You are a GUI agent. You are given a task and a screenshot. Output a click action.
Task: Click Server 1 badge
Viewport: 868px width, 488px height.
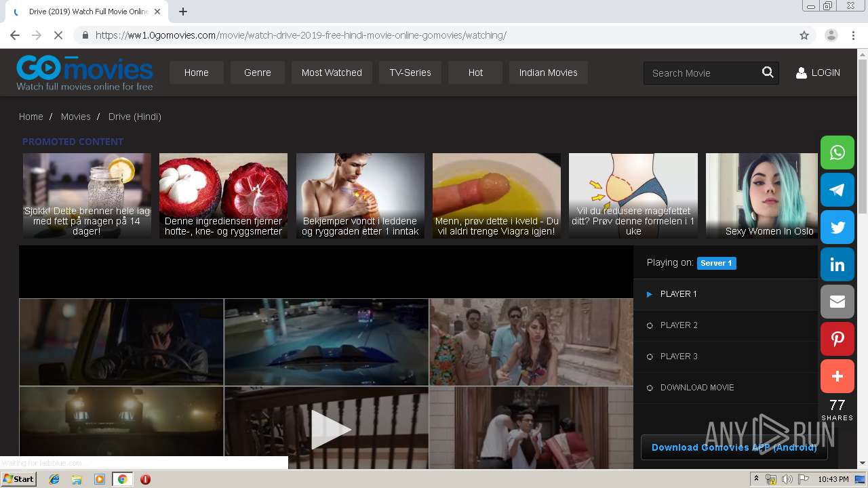[717, 263]
